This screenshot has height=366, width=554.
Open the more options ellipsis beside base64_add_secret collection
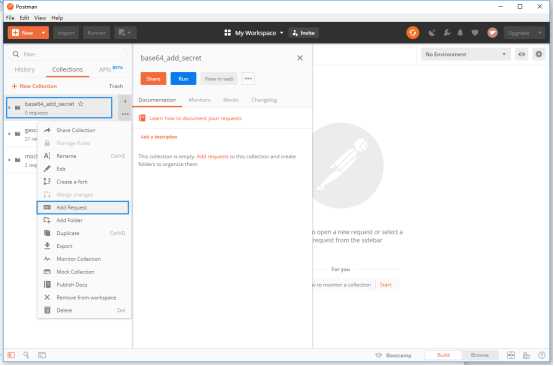click(x=125, y=114)
